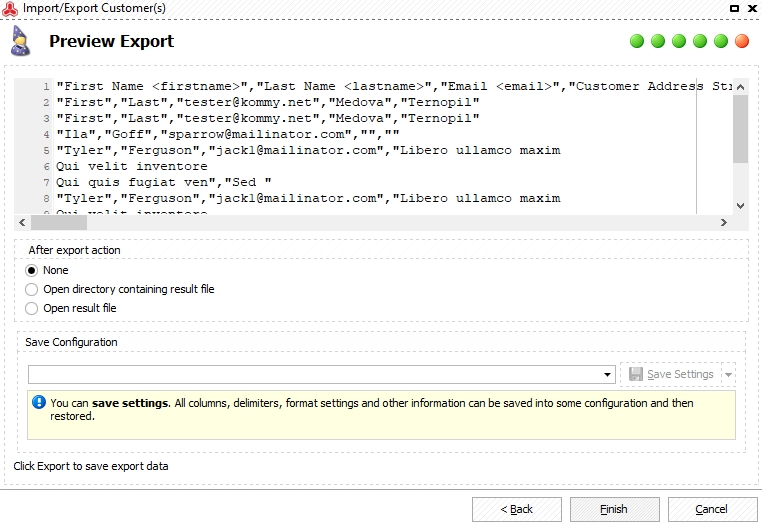Click the vertical scrollbar thumb of the preview
This screenshot has width=762, height=529.
click(740, 129)
